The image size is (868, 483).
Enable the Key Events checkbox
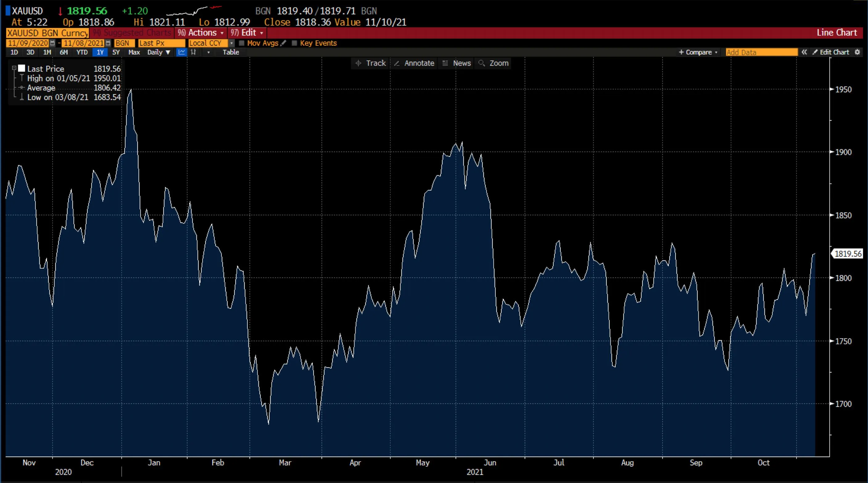pos(295,43)
